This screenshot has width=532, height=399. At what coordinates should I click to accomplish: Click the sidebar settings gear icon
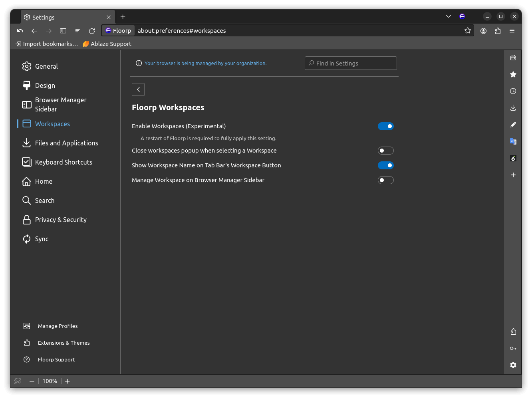[513, 365]
